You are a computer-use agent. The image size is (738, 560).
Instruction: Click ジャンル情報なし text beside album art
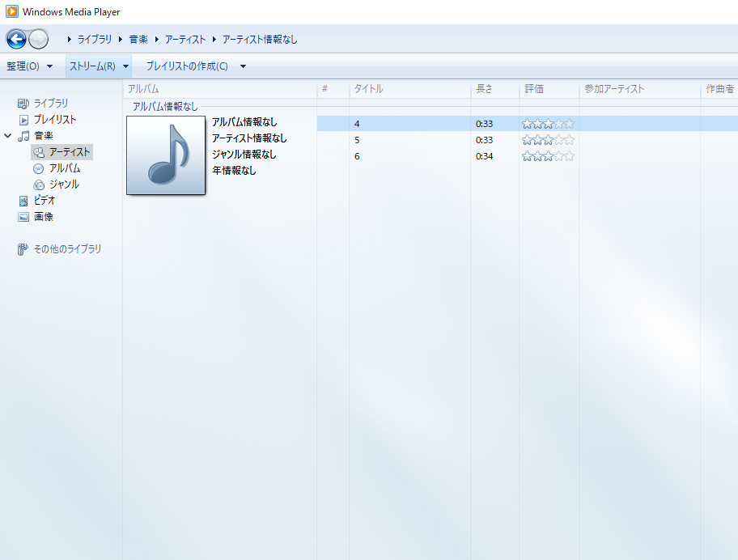pos(244,155)
